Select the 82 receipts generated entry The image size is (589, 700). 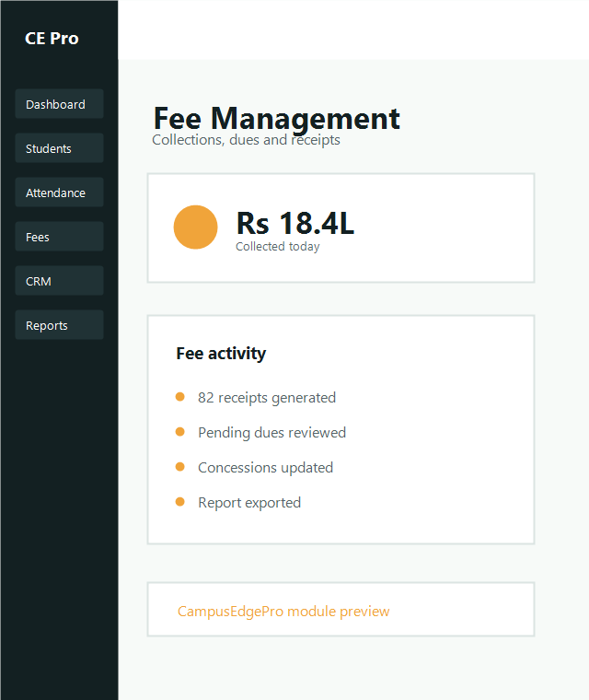[267, 397]
